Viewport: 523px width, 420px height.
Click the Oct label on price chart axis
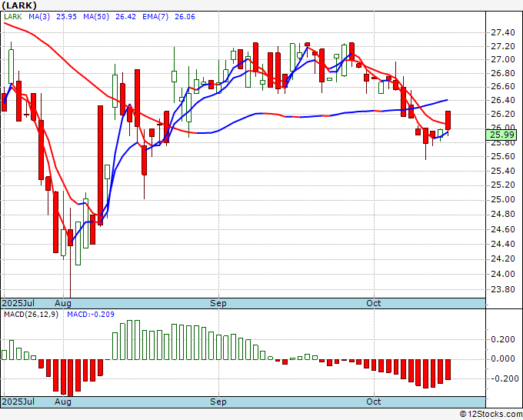374,303
